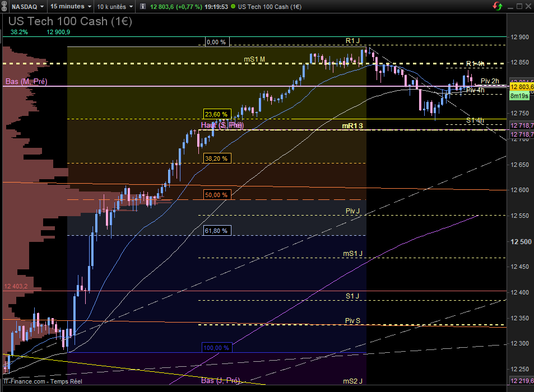Click the bold '12 500' price axis value
The width and height of the screenshot is (534, 392).
tap(521, 241)
